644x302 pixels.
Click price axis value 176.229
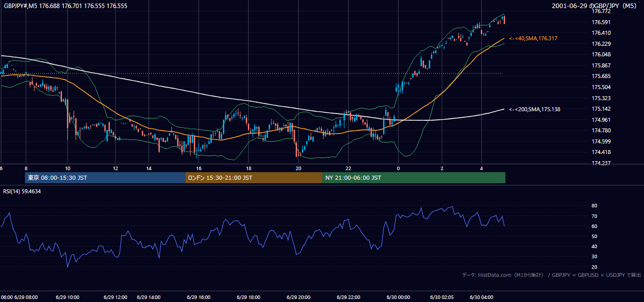point(601,44)
